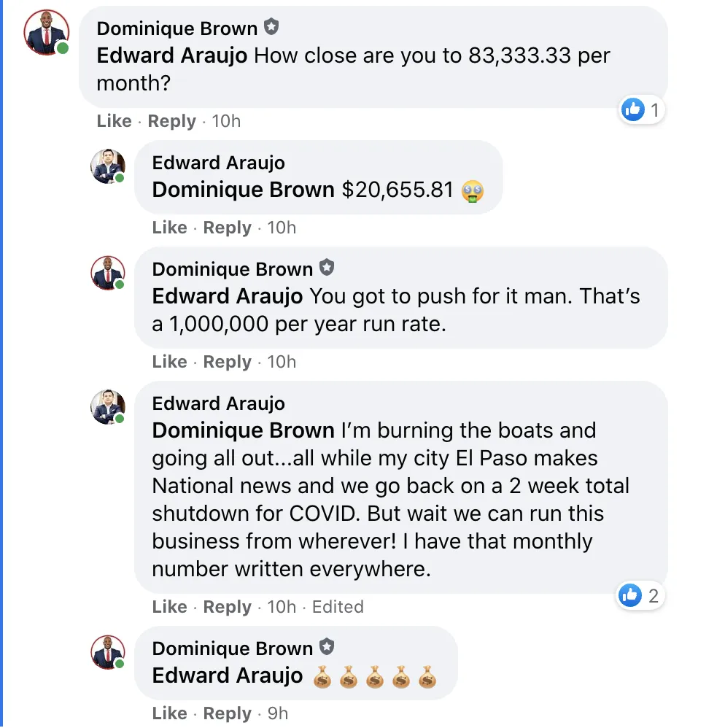725x728 pixels.
Task: Reply to the run rate comment
Action: point(227,362)
